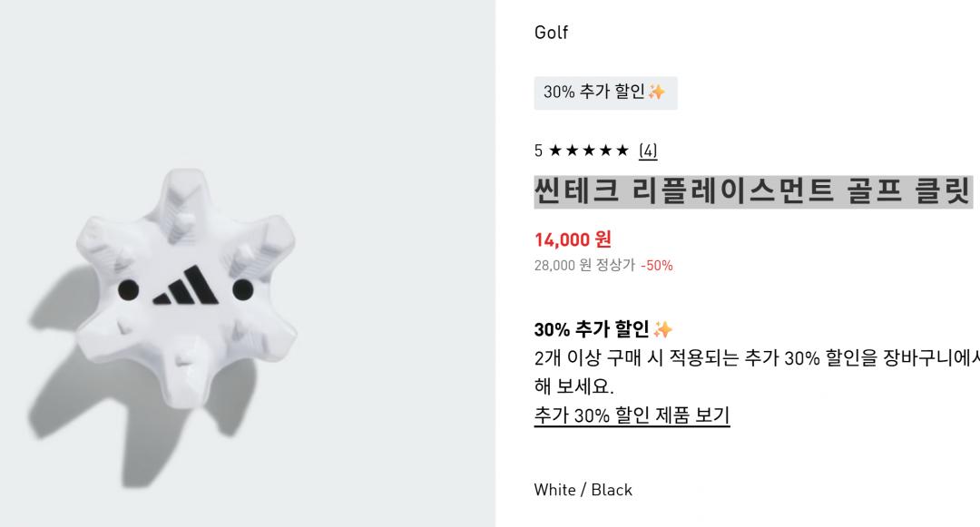This screenshot has height=527, width=980.
Task: Click the sparkle icon inside the grey badge
Action: coord(657,93)
